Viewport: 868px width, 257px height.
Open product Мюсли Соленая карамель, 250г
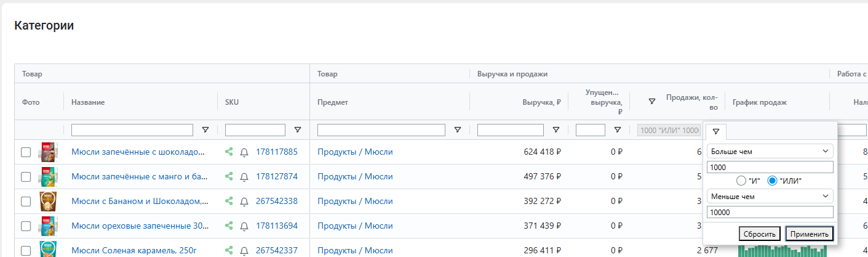[134, 250]
